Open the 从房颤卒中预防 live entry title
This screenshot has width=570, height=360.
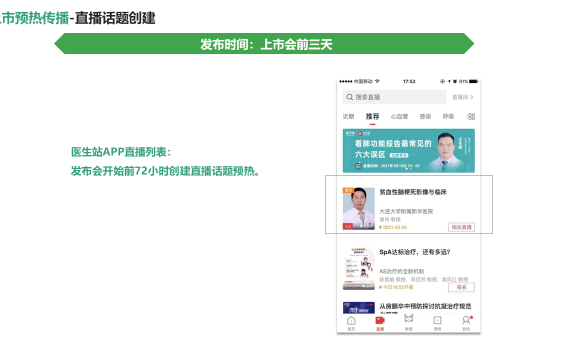425,306
